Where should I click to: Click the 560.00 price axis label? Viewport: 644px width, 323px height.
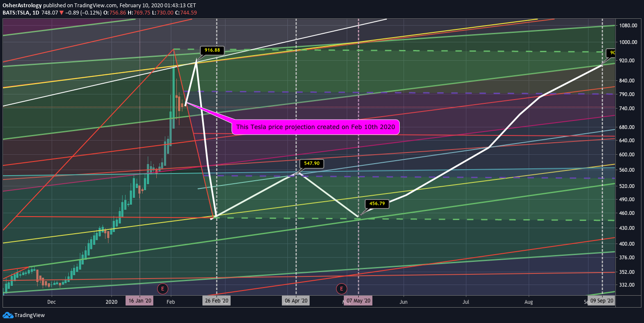click(x=628, y=170)
